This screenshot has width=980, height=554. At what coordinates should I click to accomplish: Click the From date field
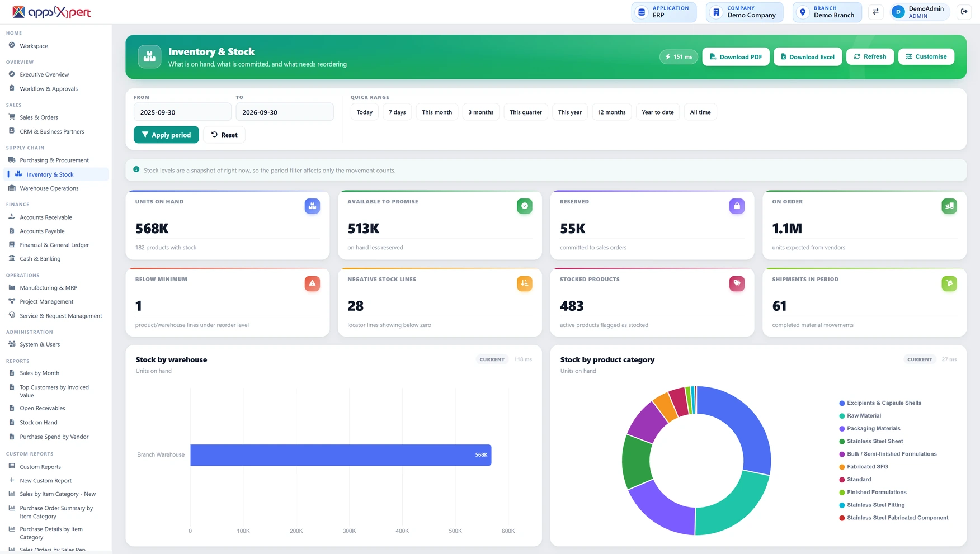click(x=182, y=112)
